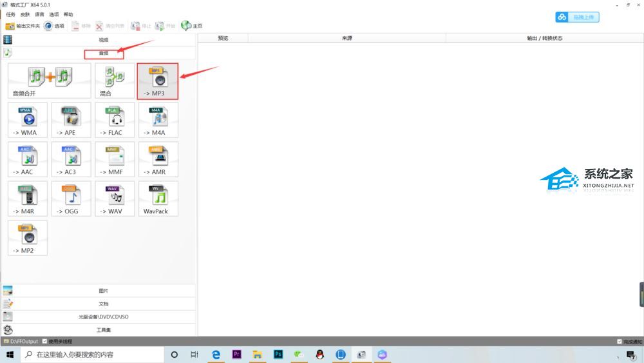The image size is (644, 363).
Task: Click the 开始 start toolbar button
Action: pos(165,26)
